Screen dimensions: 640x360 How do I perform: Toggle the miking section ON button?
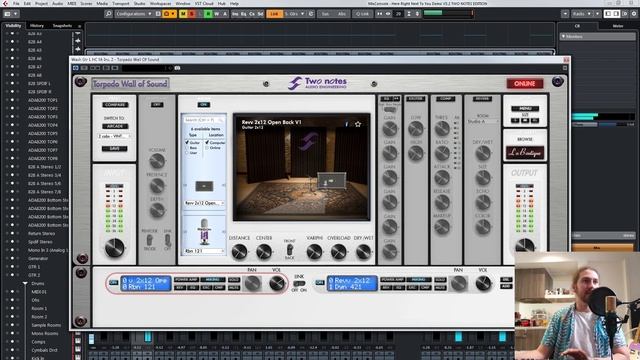(x=204, y=104)
